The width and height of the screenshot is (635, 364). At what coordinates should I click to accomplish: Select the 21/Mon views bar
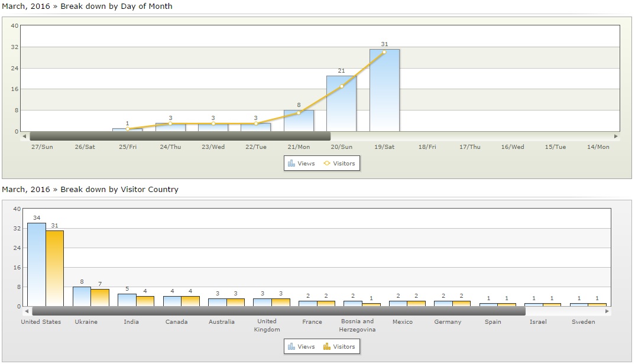pos(299,121)
